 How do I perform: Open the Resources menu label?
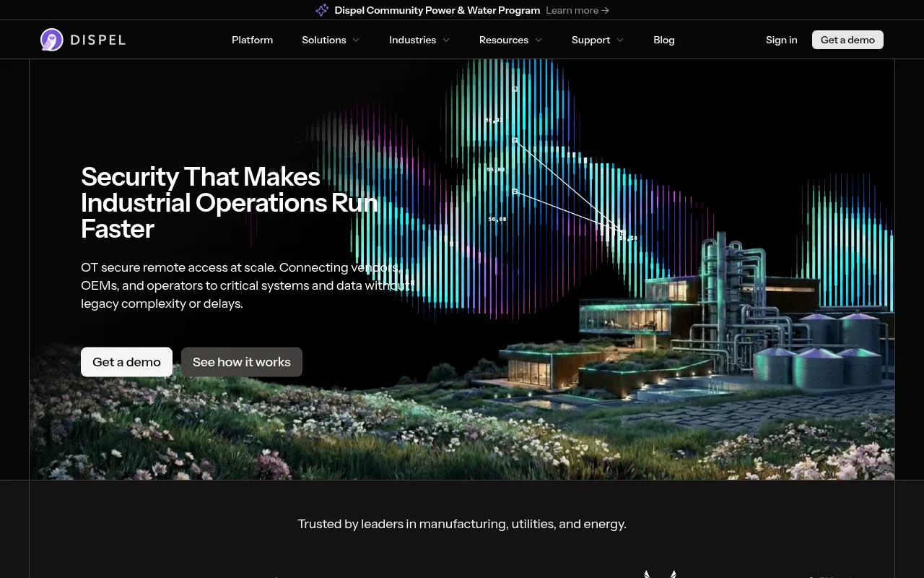click(504, 40)
